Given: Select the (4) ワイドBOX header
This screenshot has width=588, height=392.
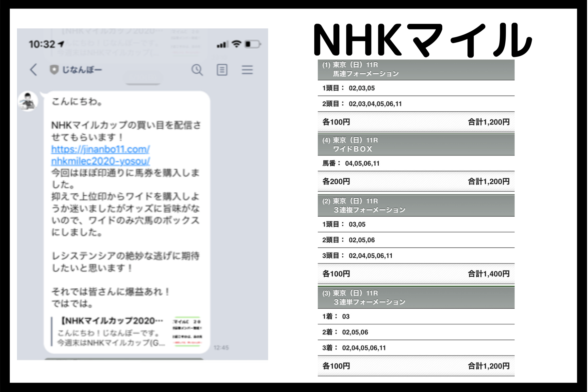Looking at the screenshot, I should pyautogui.click(x=416, y=144).
